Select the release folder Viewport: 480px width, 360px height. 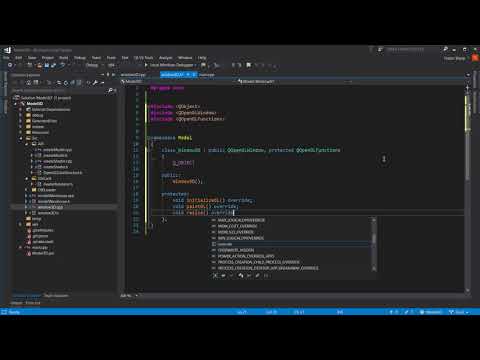(x=38, y=127)
